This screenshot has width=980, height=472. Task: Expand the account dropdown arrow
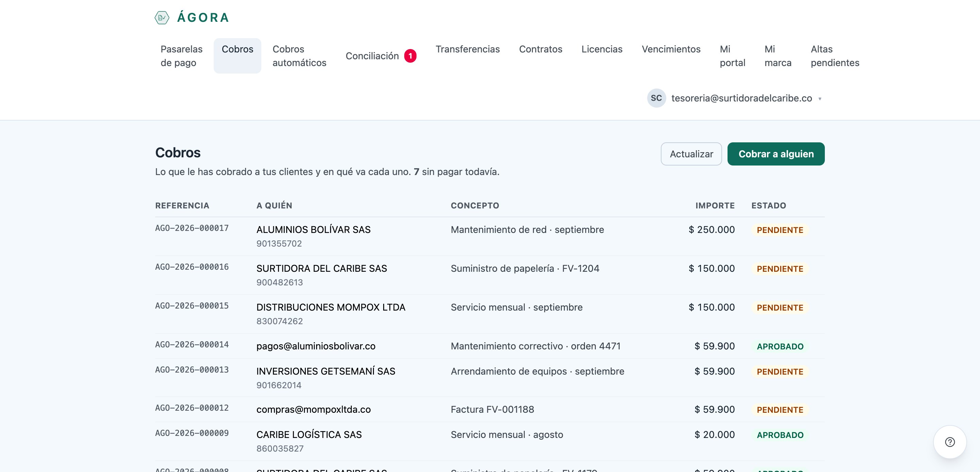click(820, 99)
